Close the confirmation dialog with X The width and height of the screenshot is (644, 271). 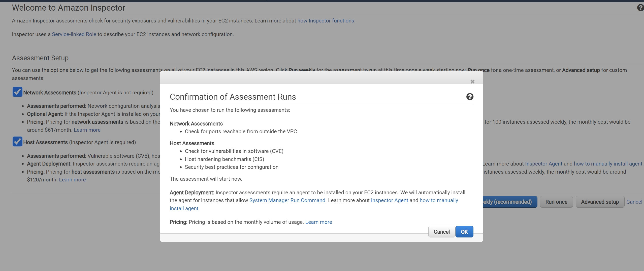click(x=472, y=82)
